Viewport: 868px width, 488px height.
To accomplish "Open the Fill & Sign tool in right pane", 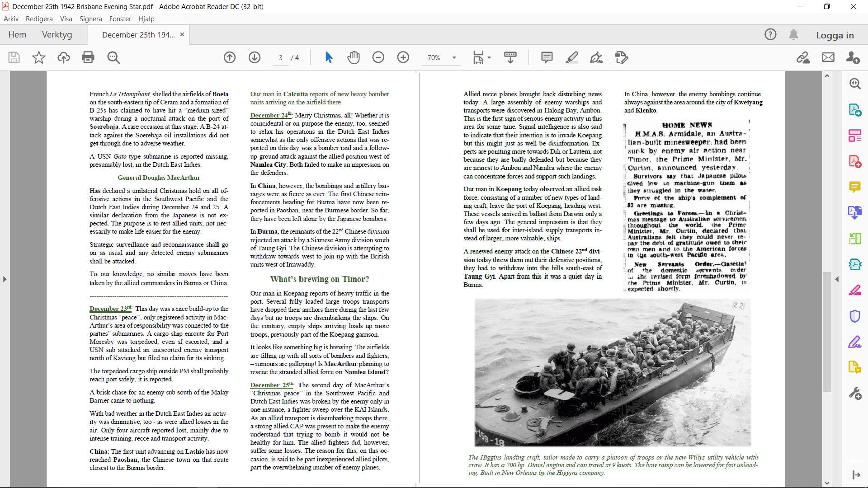I will click(855, 342).
